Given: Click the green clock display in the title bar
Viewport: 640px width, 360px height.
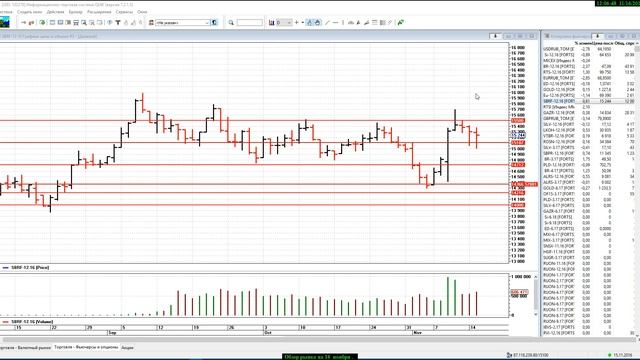Looking at the screenshot, I should [x=618, y=3].
